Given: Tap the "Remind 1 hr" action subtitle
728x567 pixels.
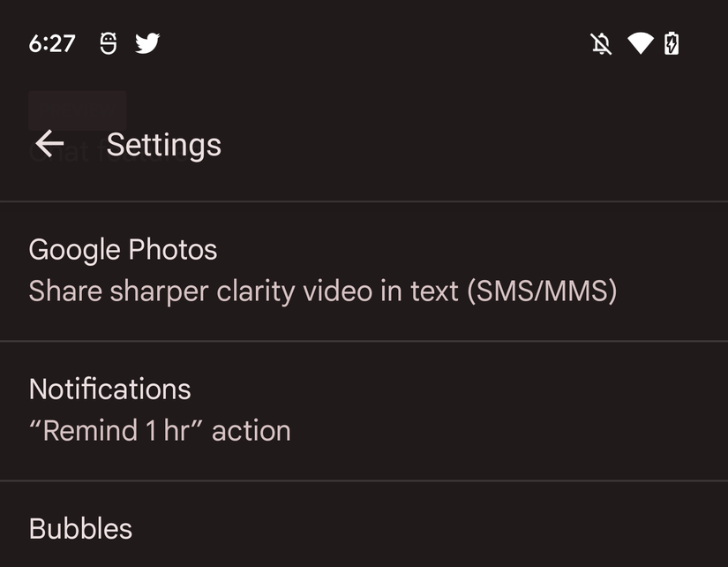Looking at the screenshot, I should pos(159,431).
